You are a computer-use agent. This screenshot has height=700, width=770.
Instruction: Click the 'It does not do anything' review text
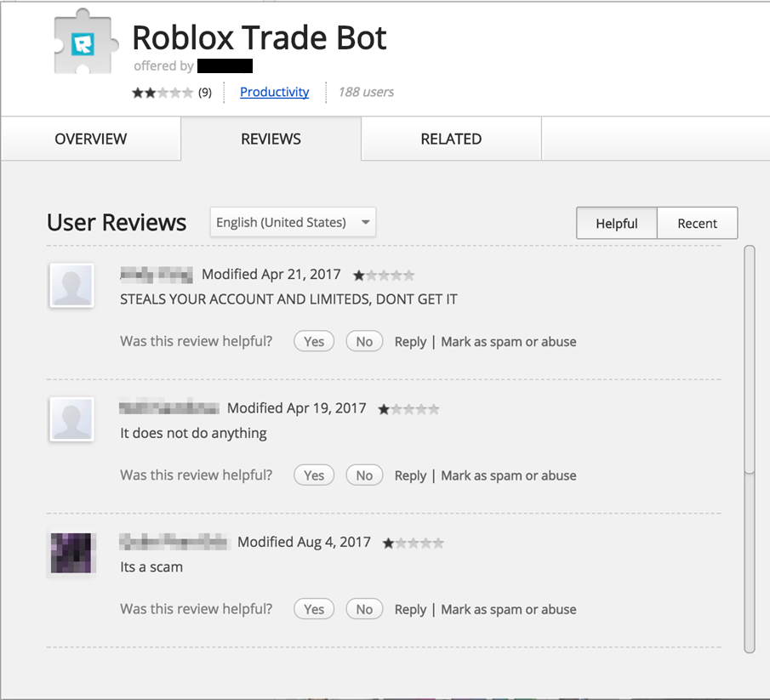coord(193,433)
